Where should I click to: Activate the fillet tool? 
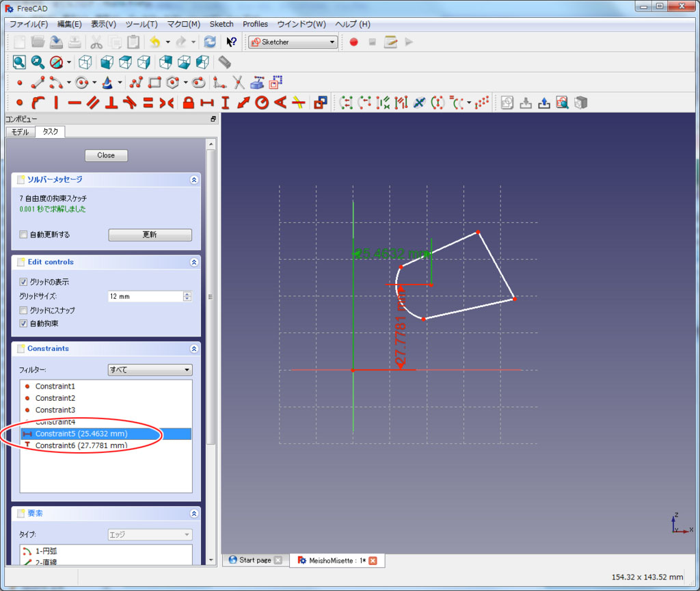click(219, 83)
